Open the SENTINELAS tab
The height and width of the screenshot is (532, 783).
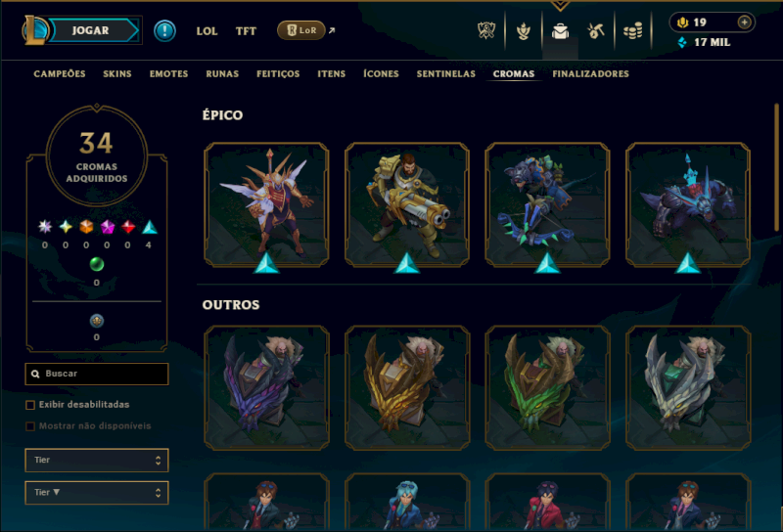click(446, 74)
